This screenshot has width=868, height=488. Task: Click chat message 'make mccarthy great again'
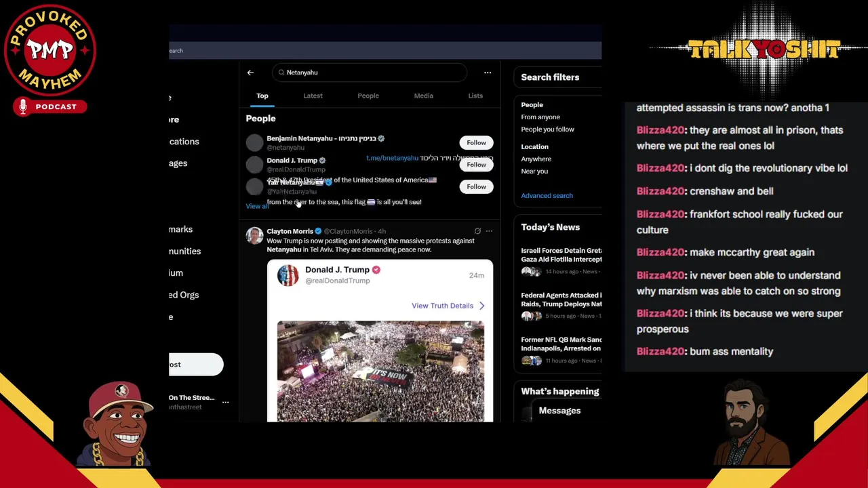pyautogui.click(x=726, y=252)
